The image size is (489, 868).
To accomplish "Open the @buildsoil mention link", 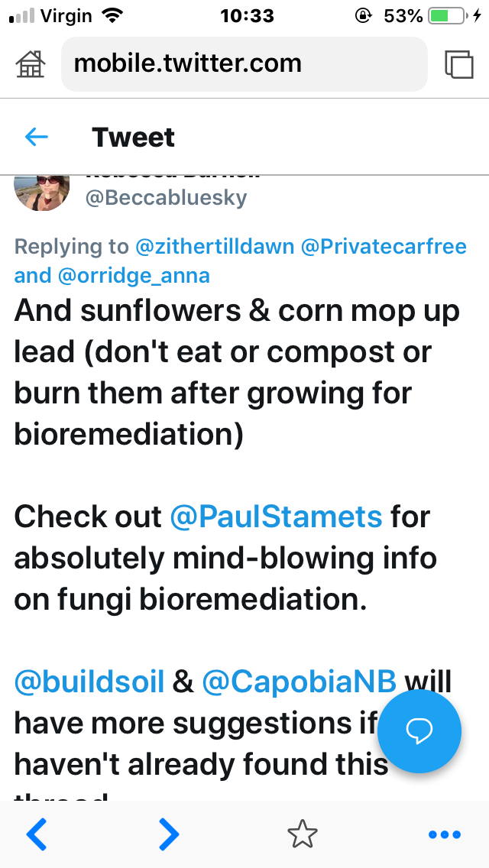I will [89, 682].
